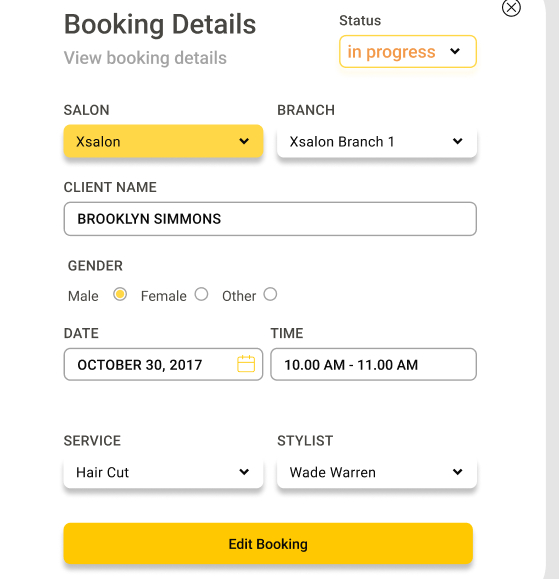This screenshot has height=579, width=559.
Task: Click the Client Name field Brooklyn Simmons
Action: click(270, 219)
